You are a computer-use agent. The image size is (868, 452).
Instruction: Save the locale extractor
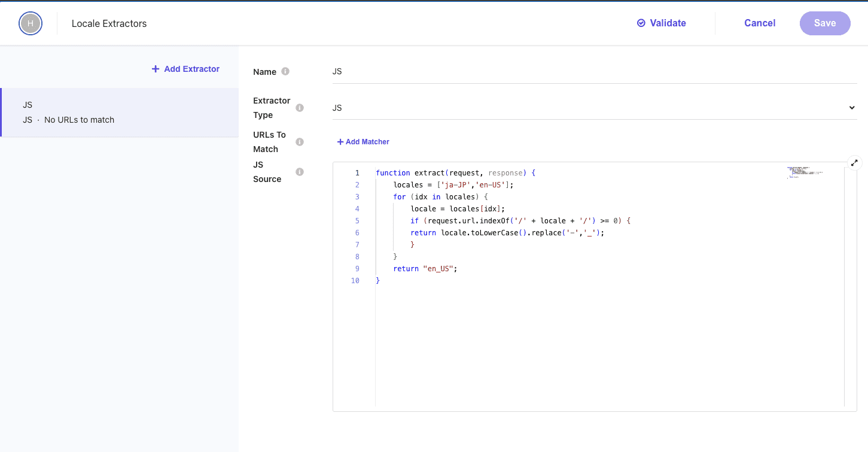(824, 23)
